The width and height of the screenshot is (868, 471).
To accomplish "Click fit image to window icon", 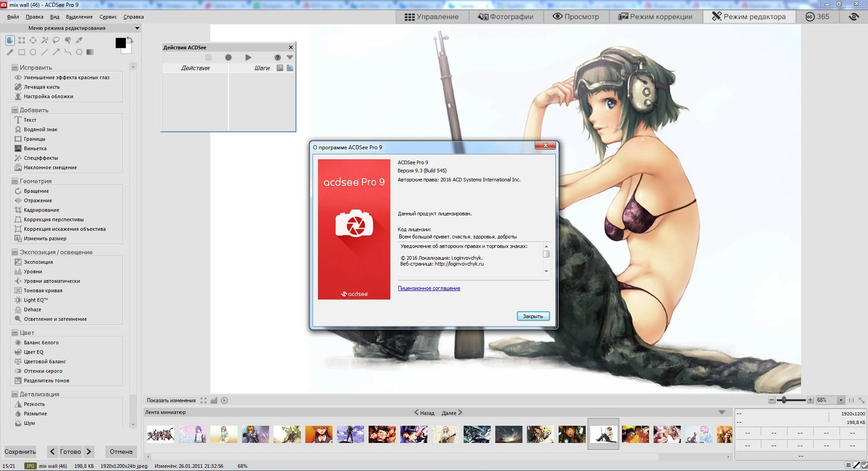I will click(x=862, y=400).
